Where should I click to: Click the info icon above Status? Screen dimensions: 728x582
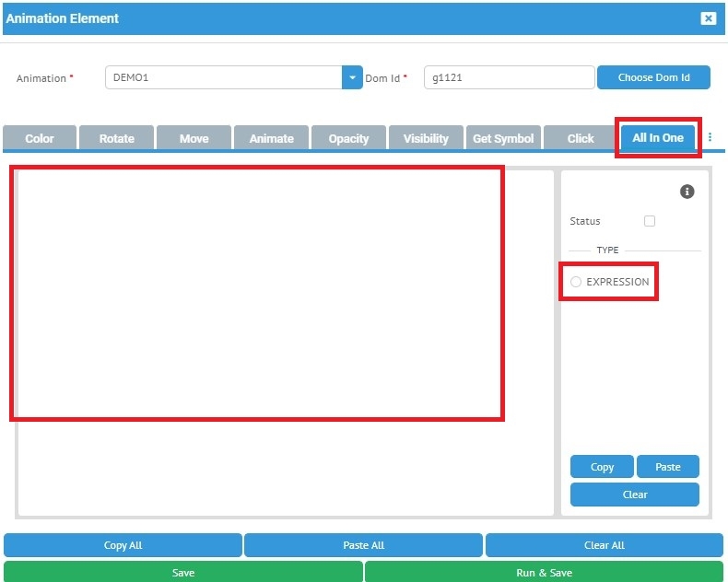[x=687, y=192]
